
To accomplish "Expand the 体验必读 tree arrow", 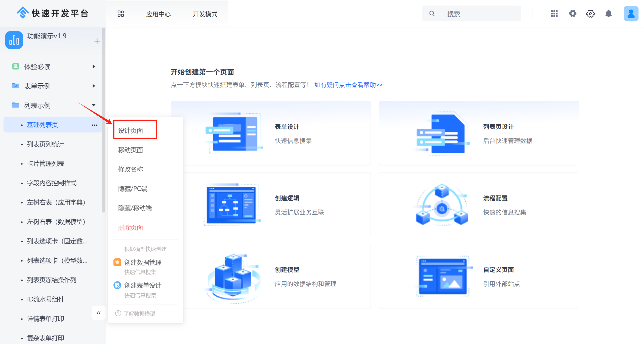I will (x=94, y=67).
